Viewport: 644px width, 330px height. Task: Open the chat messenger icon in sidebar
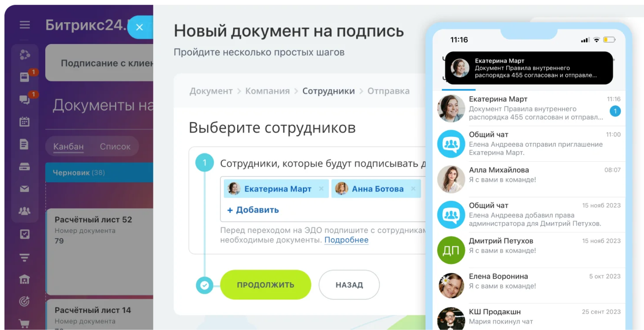24,99
